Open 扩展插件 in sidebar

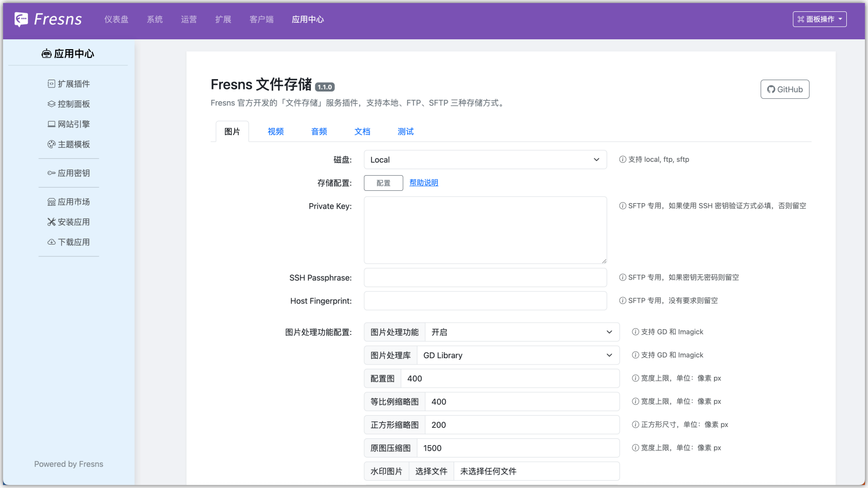click(x=69, y=84)
